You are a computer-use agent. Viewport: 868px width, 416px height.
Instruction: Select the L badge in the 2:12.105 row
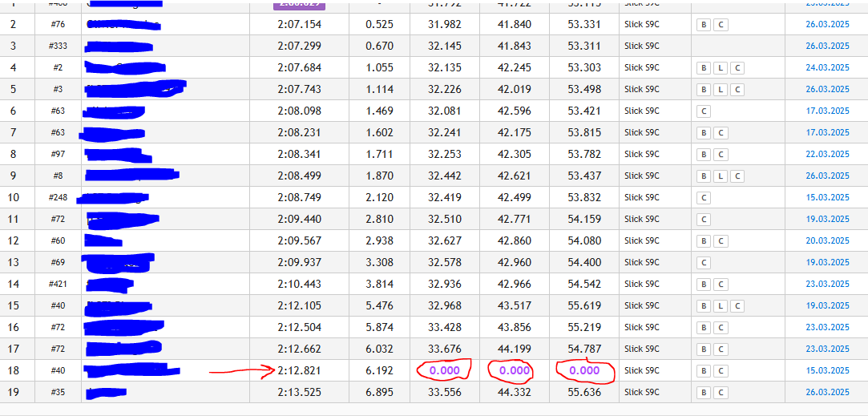click(721, 305)
